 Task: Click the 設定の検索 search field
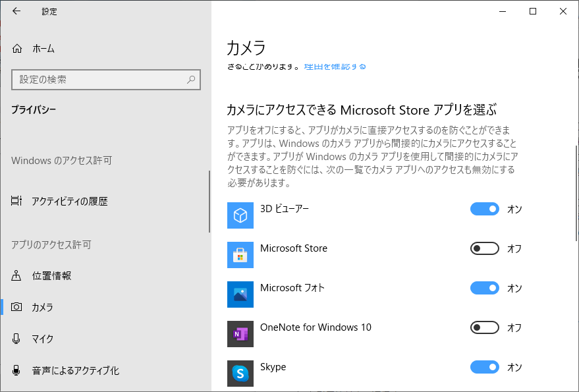(x=106, y=80)
